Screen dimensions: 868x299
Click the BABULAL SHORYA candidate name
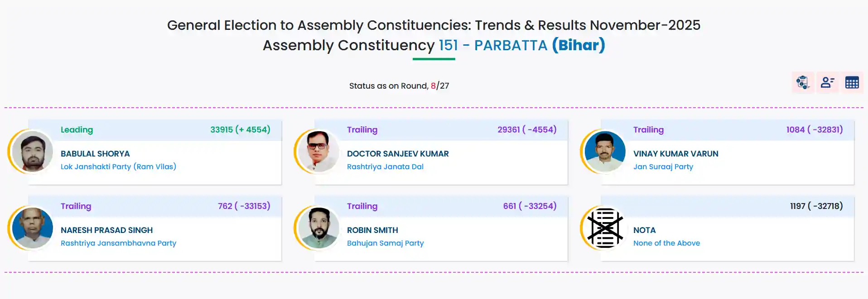(95, 154)
